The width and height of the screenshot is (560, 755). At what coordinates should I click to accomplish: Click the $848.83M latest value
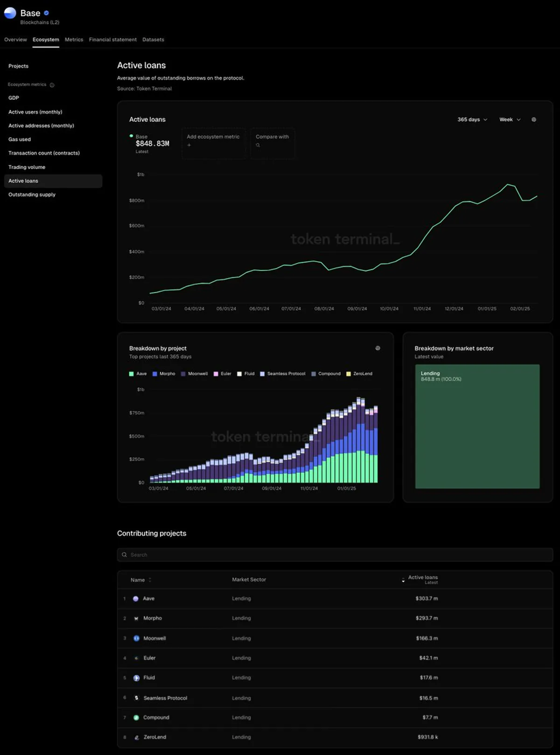(x=152, y=144)
